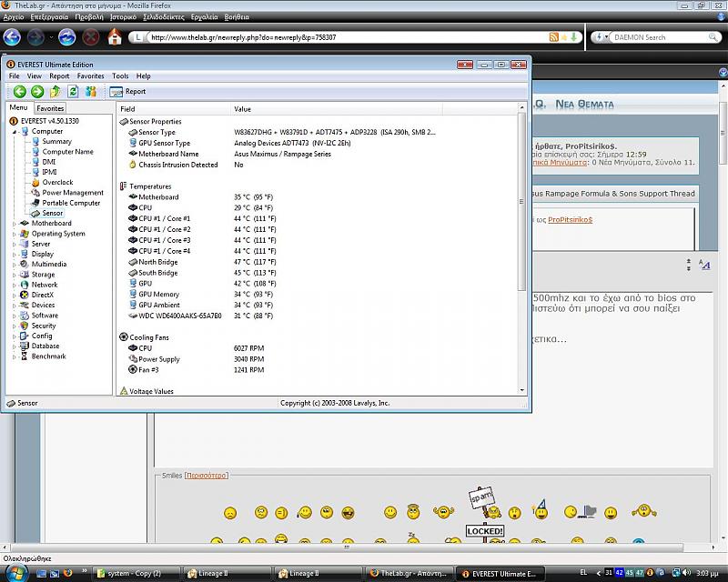Switch to the Favorites tab in EVEREST
The width and height of the screenshot is (728, 582).
[x=50, y=108]
